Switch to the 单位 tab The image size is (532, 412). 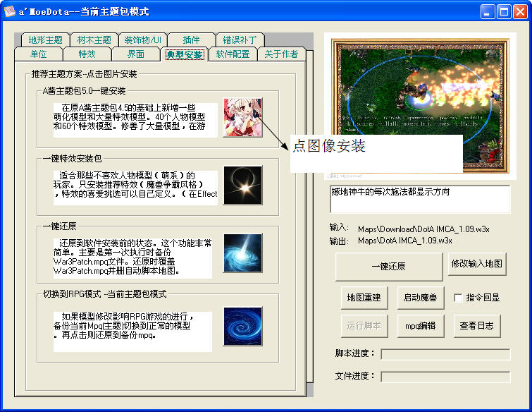coord(38,54)
